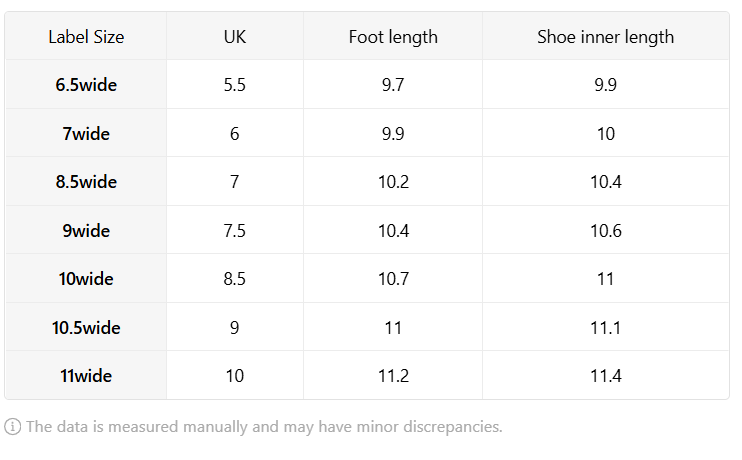Select the 11wide row label
This screenshot has width=742, height=460.
coord(86,376)
